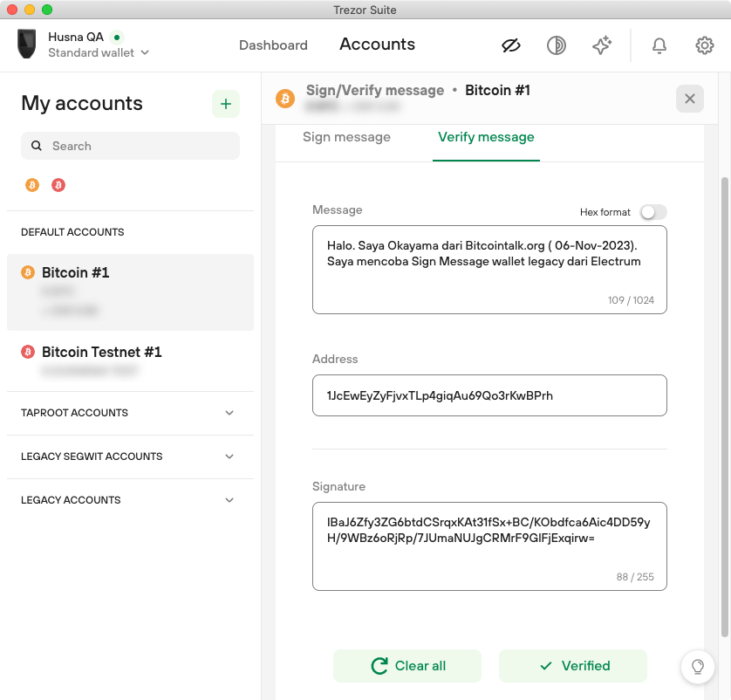Screen dimensions: 731x700
Task: Click the Clear all refresh arrow icon
Action: pyautogui.click(x=379, y=666)
